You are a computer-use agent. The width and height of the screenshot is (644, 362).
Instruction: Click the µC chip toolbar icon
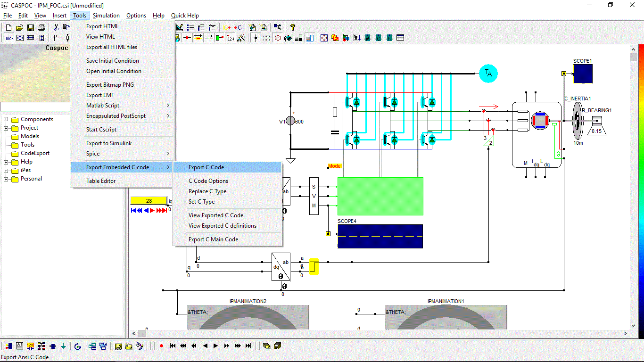click(x=368, y=38)
